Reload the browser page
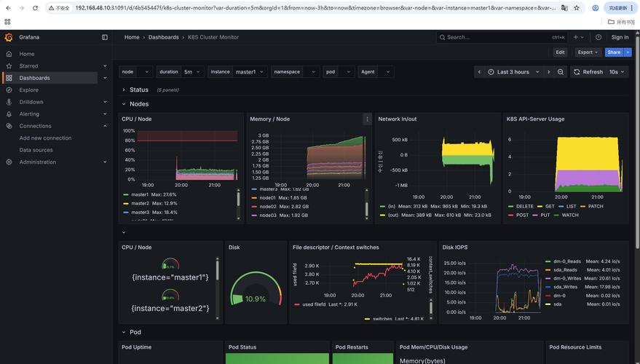The image size is (640, 364). click(35, 8)
